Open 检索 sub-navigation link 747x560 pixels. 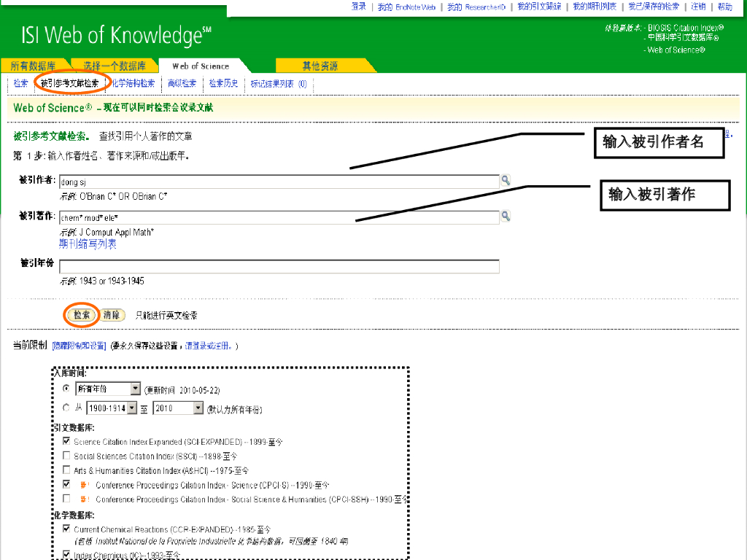pyautogui.click(x=21, y=83)
